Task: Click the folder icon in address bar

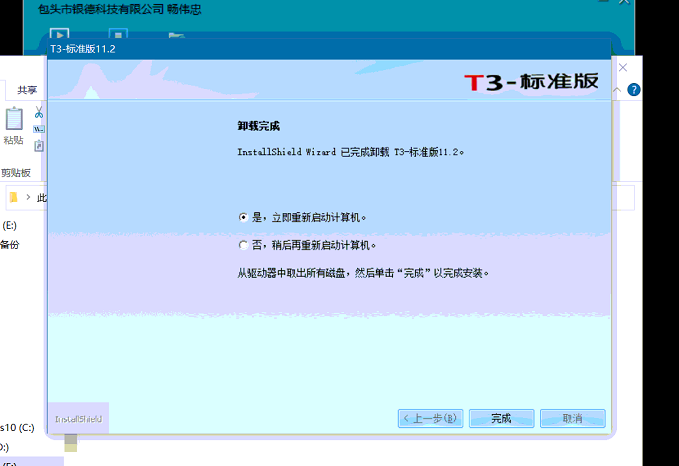Action: click(x=13, y=197)
